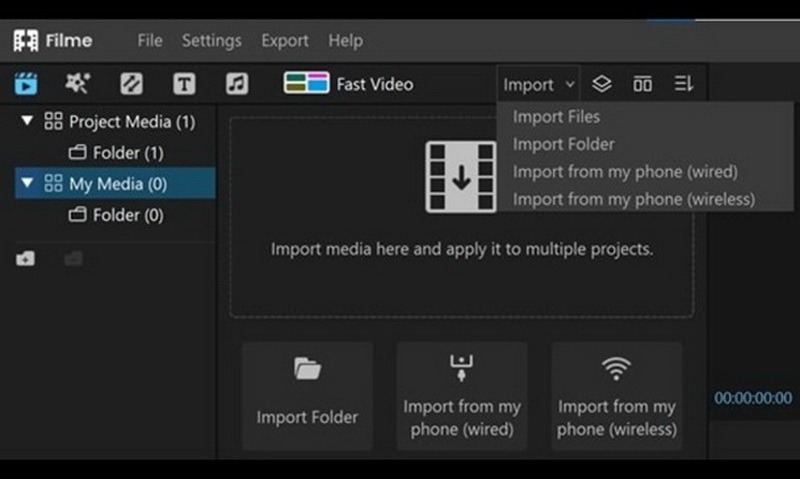Open the Settings menu

(212, 41)
